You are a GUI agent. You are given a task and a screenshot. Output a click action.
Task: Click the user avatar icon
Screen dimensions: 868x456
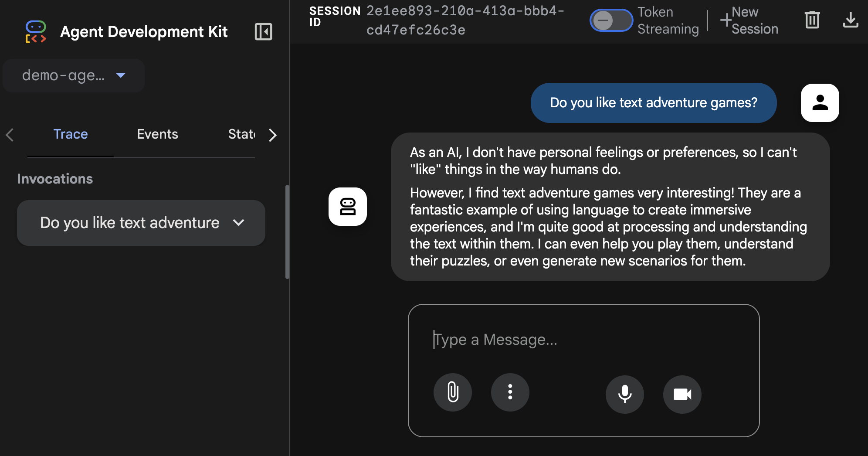(820, 103)
